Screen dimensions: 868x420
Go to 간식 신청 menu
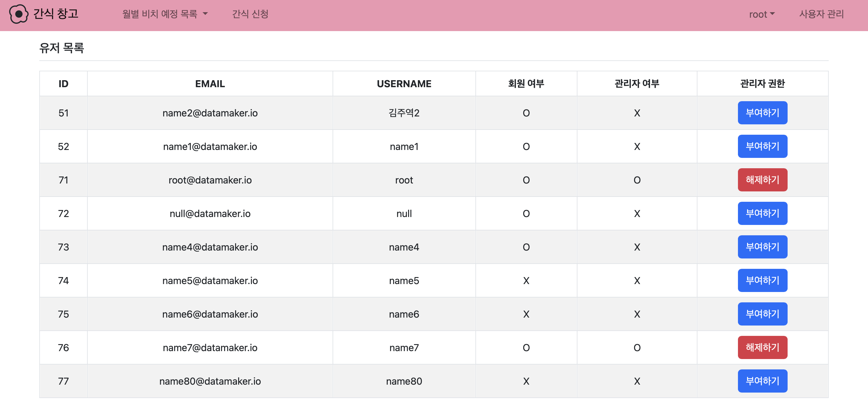pos(250,14)
